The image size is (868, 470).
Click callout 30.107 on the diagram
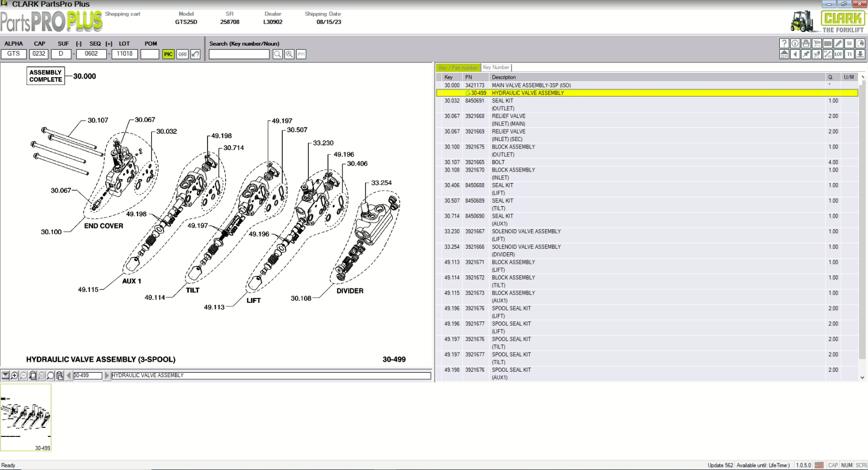(x=98, y=120)
